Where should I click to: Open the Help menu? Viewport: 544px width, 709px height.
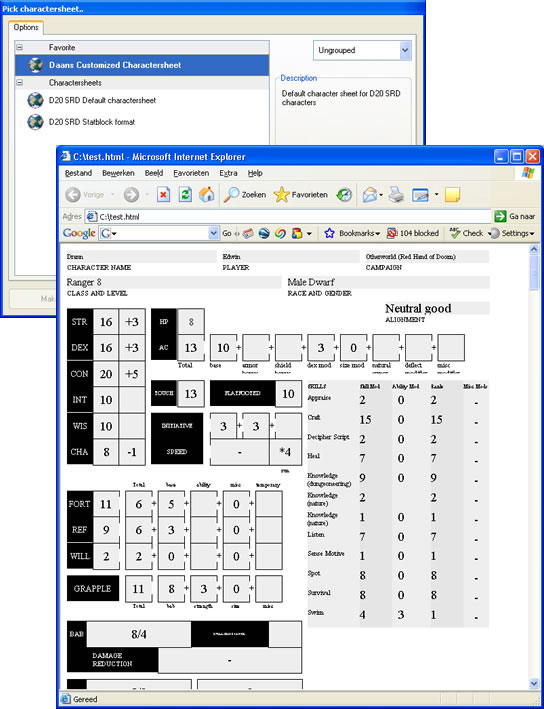[x=255, y=173]
